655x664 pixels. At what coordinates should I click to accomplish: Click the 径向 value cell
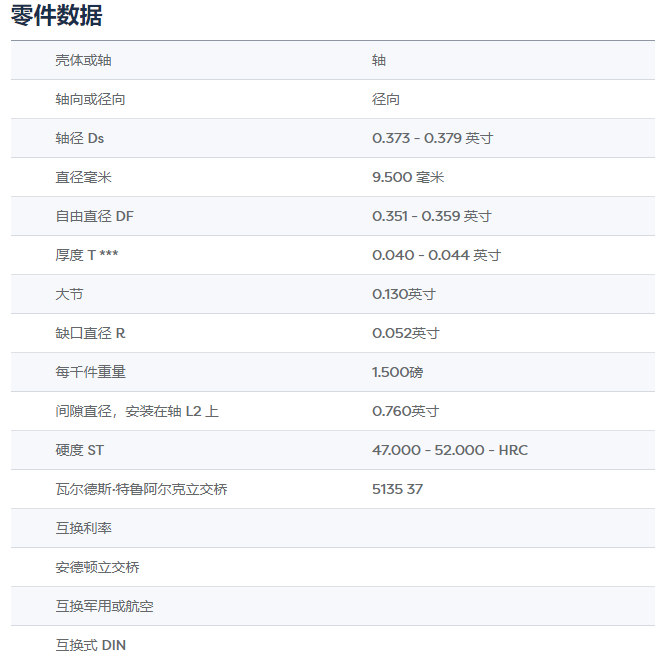pos(386,99)
